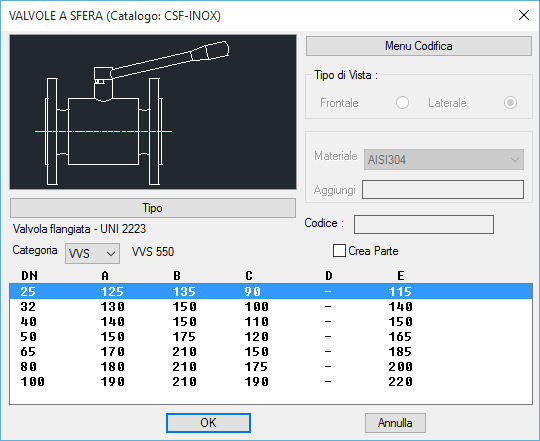Cancel with the Annulla button
The width and height of the screenshot is (540, 441).
coord(395,423)
